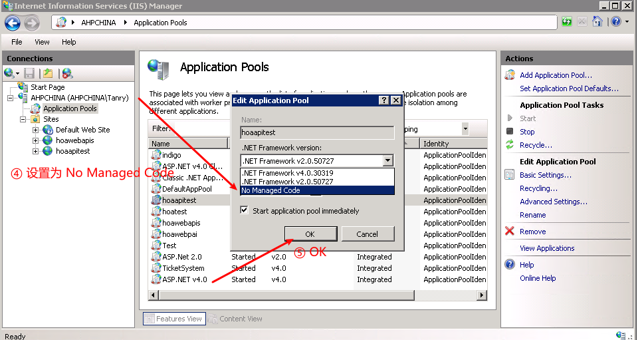Click the Stop icon under Application Pool Tasks
This screenshot has width=644, height=340.
point(510,132)
